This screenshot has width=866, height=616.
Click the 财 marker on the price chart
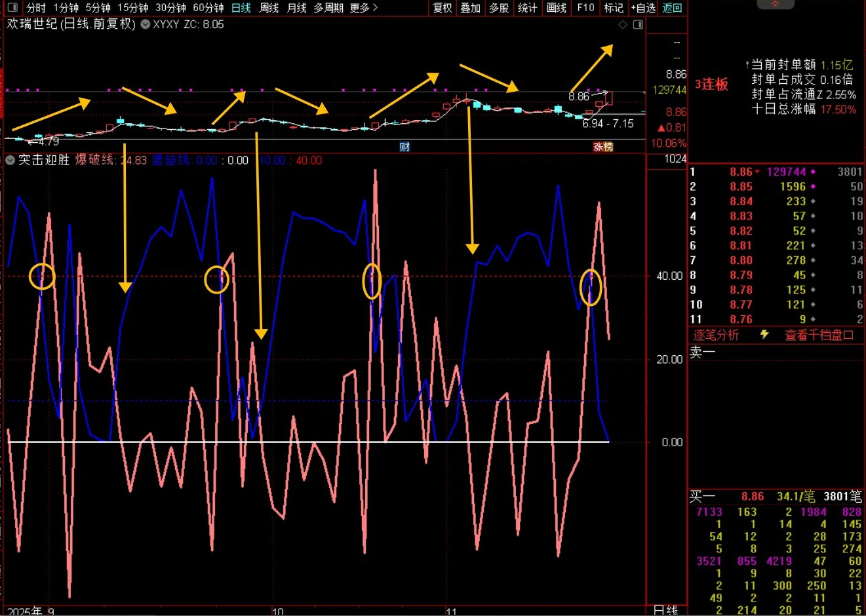pos(404,147)
